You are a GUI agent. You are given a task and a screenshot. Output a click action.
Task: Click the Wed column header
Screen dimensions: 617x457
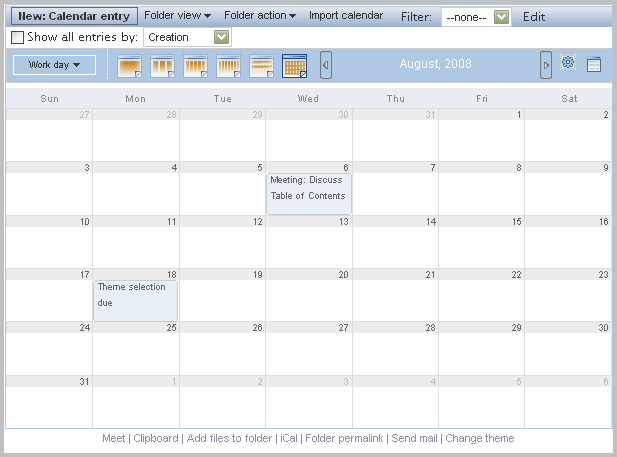coord(308,99)
